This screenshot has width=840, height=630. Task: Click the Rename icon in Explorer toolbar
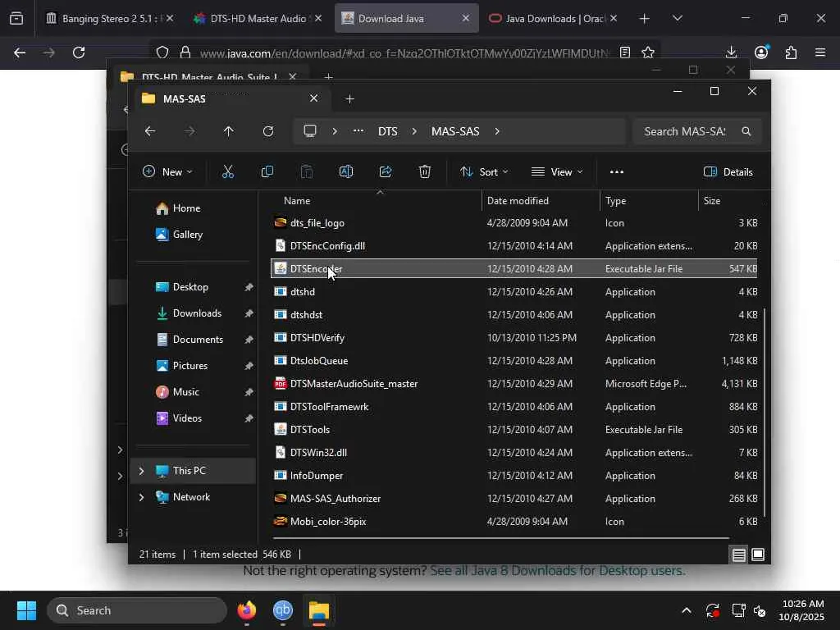click(346, 172)
